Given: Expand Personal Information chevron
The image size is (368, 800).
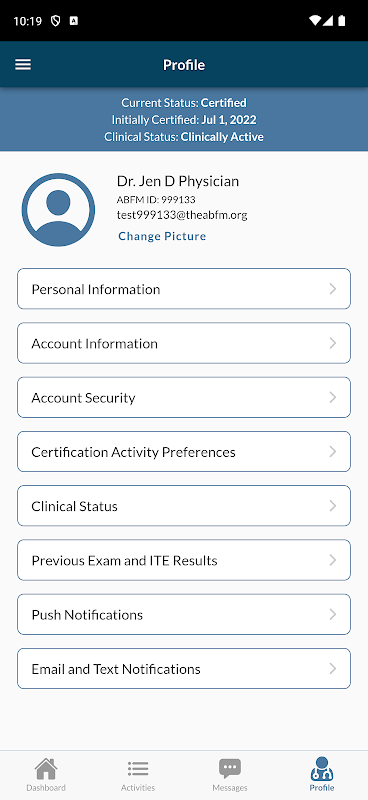Looking at the screenshot, I should (333, 289).
